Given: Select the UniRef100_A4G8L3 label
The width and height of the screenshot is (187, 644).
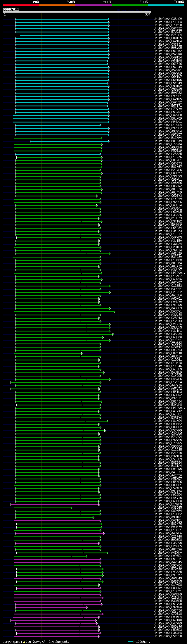Looking at the screenshot, I should [x=168, y=308].
